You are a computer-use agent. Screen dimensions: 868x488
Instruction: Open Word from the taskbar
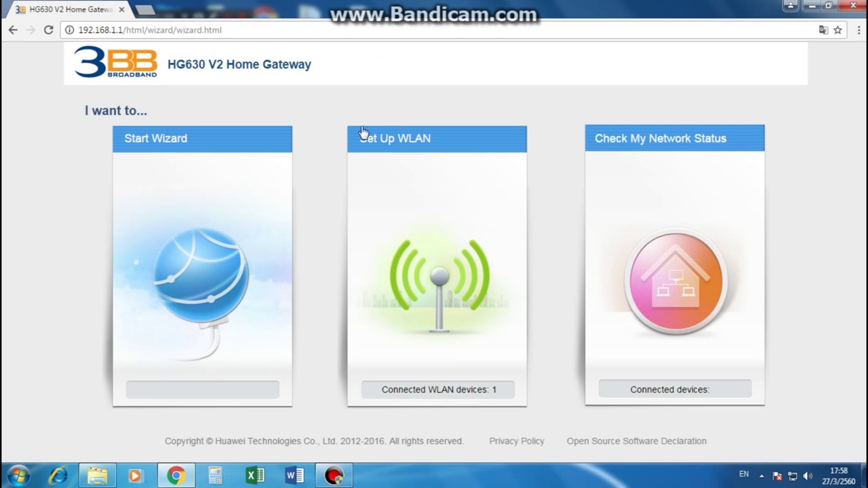[294, 475]
